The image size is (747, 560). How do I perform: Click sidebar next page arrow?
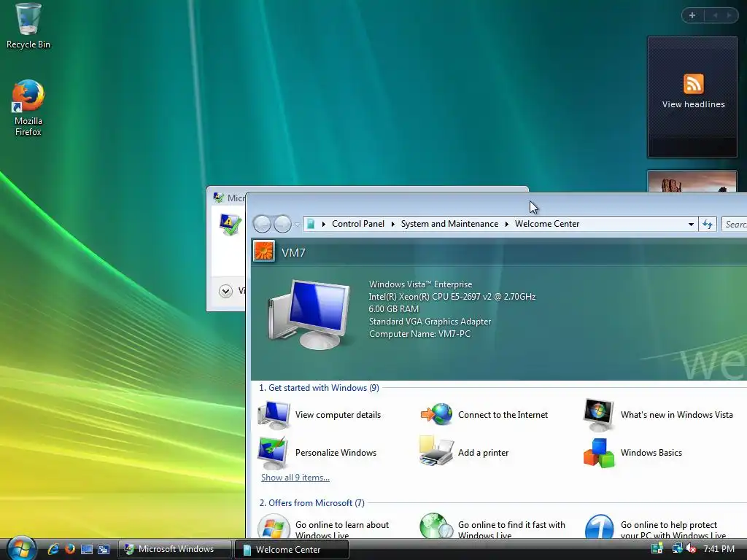(729, 15)
